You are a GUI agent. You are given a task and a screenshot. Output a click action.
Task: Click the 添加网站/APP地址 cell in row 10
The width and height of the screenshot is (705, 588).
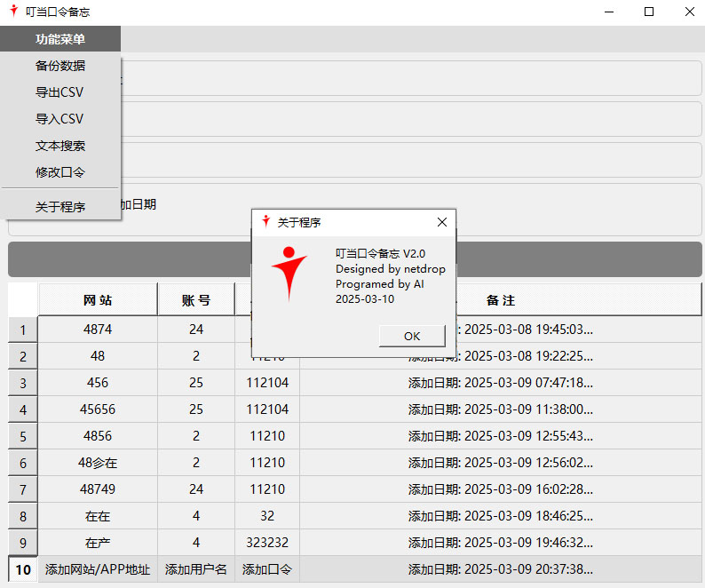[98, 569]
